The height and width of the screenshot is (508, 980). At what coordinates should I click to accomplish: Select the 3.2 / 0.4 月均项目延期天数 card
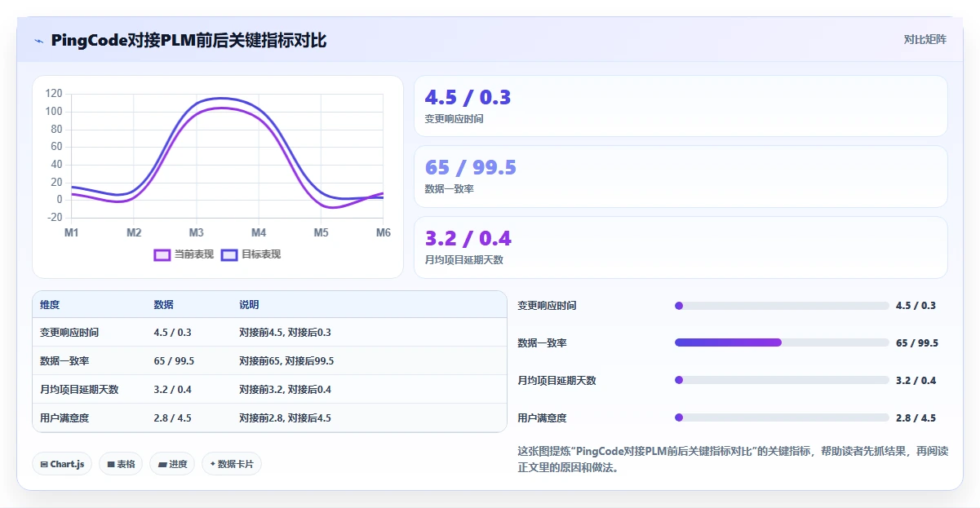pos(681,247)
